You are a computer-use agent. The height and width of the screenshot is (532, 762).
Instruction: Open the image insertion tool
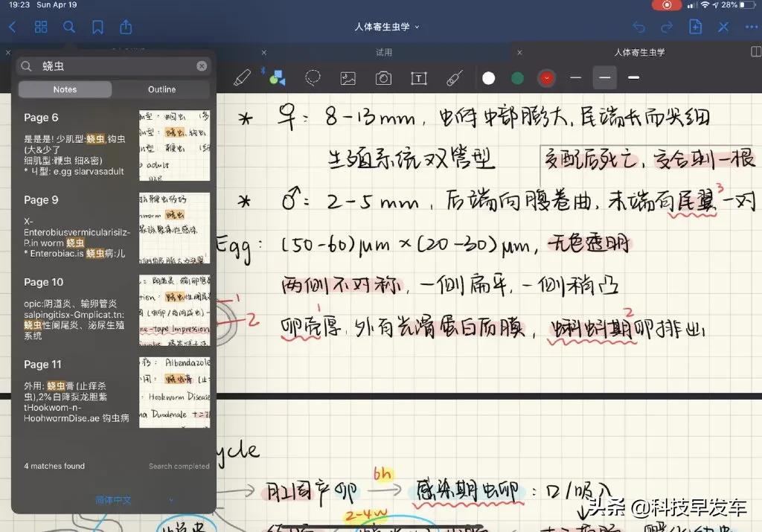point(348,77)
